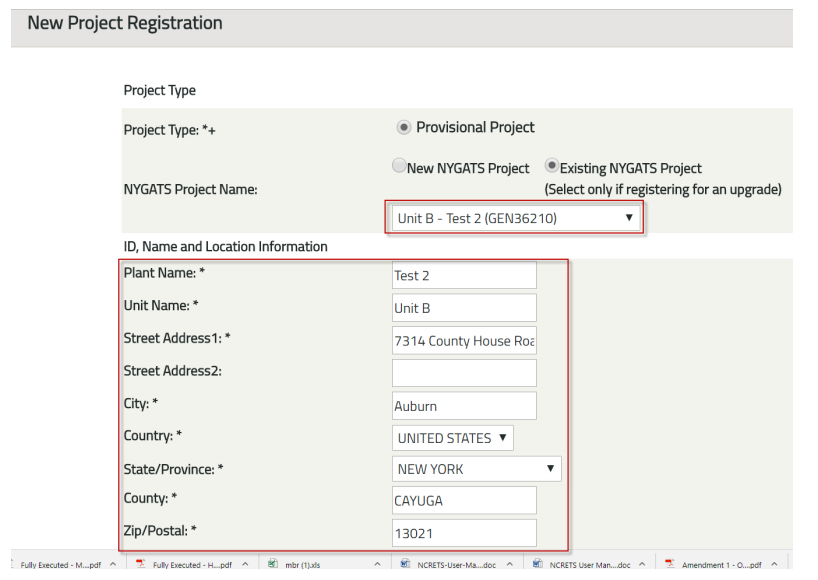
Task: Click the Zip/Postal field containing 13021
Action: coord(464,533)
